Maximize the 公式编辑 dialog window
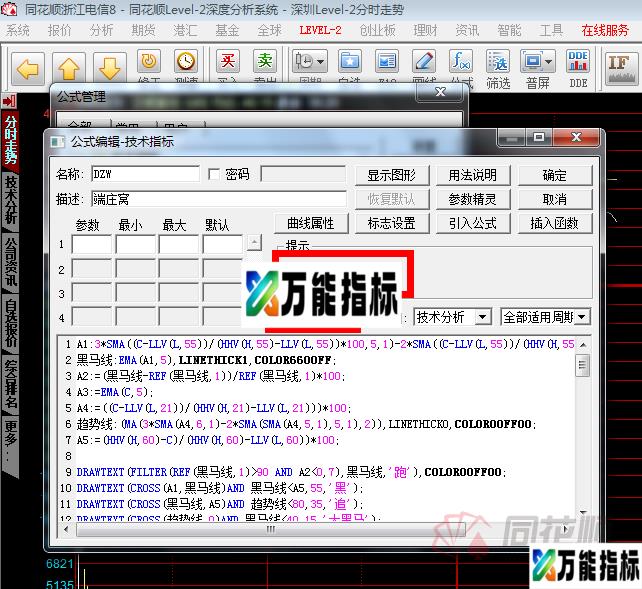Image resolution: width=642 pixels, height=589 pixels. coord(539,137)
